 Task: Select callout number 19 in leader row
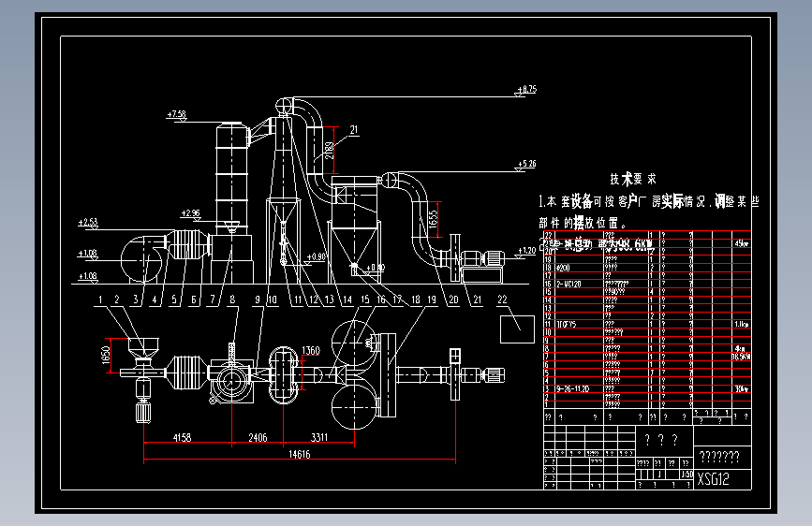pos(432,300)
